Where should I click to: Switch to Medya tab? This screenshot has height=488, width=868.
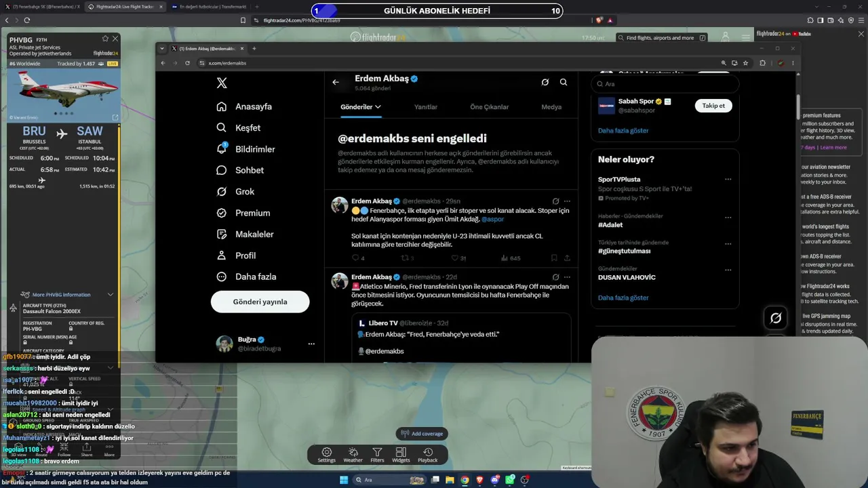pos(551,107)
